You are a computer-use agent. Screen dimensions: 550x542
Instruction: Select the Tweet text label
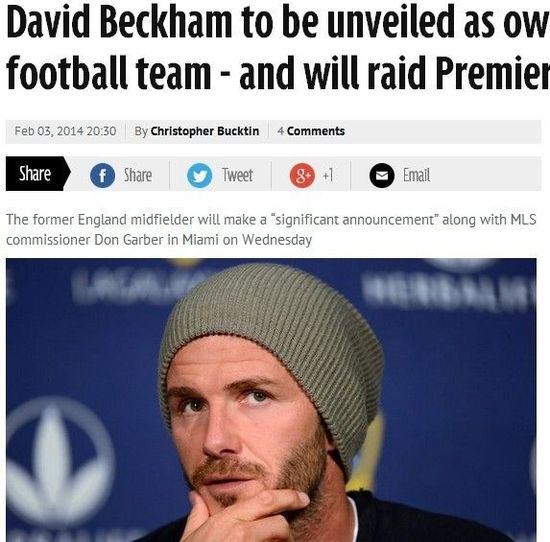coord(237,175)
